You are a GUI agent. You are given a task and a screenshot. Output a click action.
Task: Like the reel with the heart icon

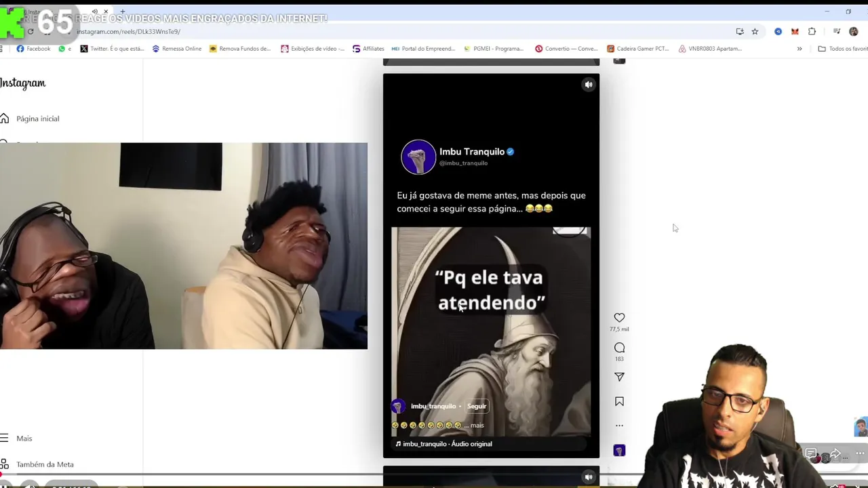619,318
